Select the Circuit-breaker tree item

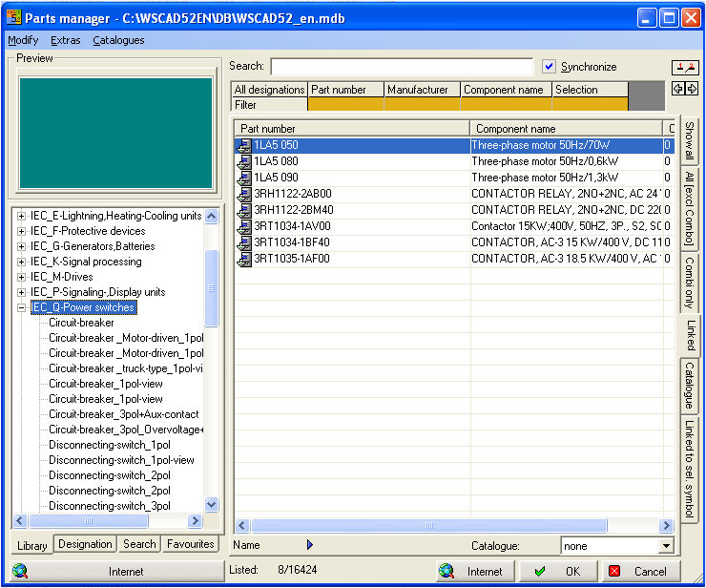click(81, 323)
